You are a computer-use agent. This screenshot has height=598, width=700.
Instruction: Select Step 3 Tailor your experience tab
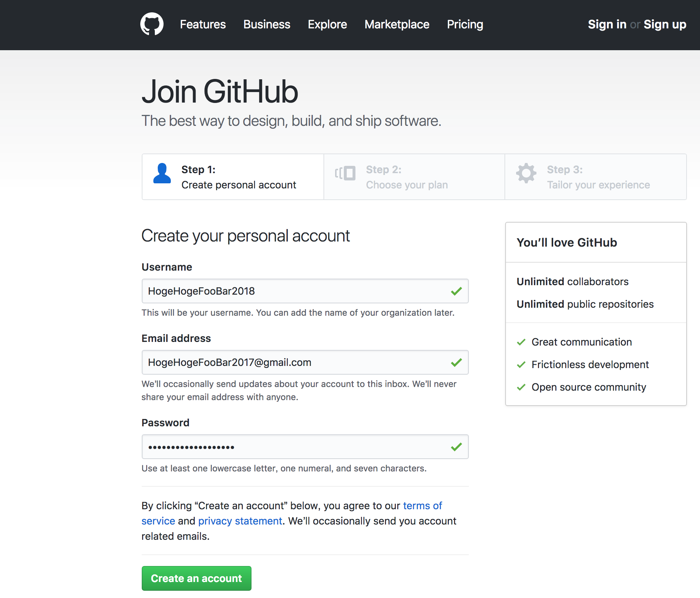tap(596, 177)
